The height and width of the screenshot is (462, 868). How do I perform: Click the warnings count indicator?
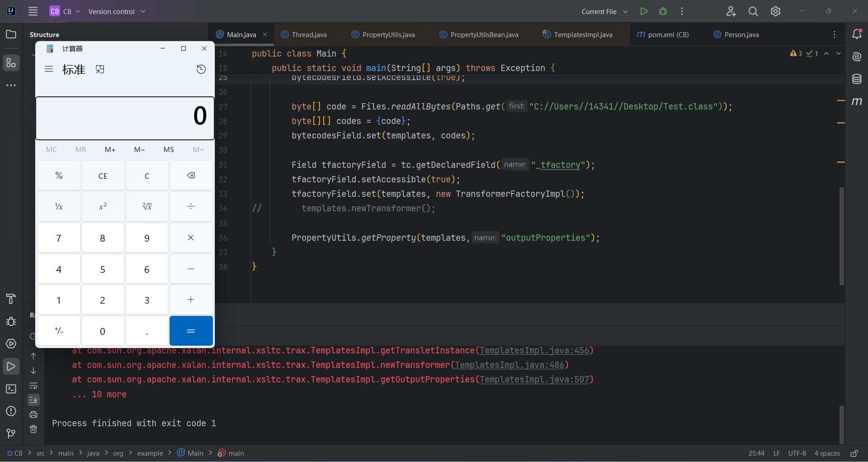(796, 53)
